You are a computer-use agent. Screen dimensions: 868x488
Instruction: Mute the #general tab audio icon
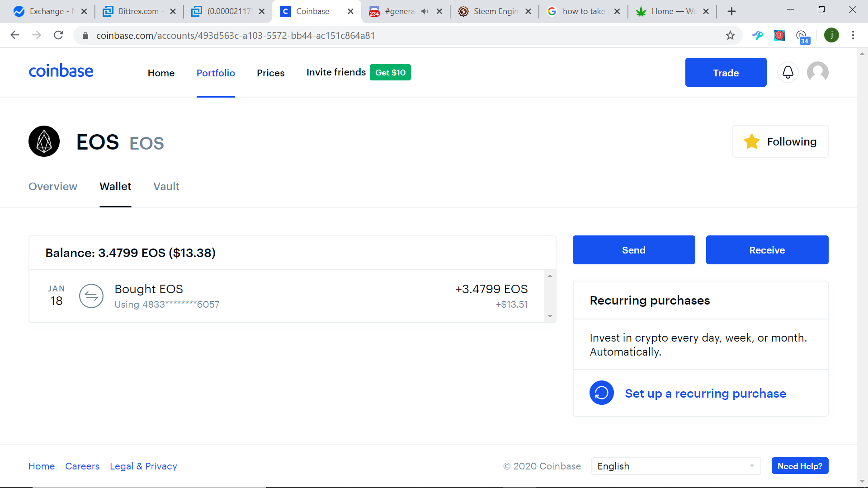(424, 11)
